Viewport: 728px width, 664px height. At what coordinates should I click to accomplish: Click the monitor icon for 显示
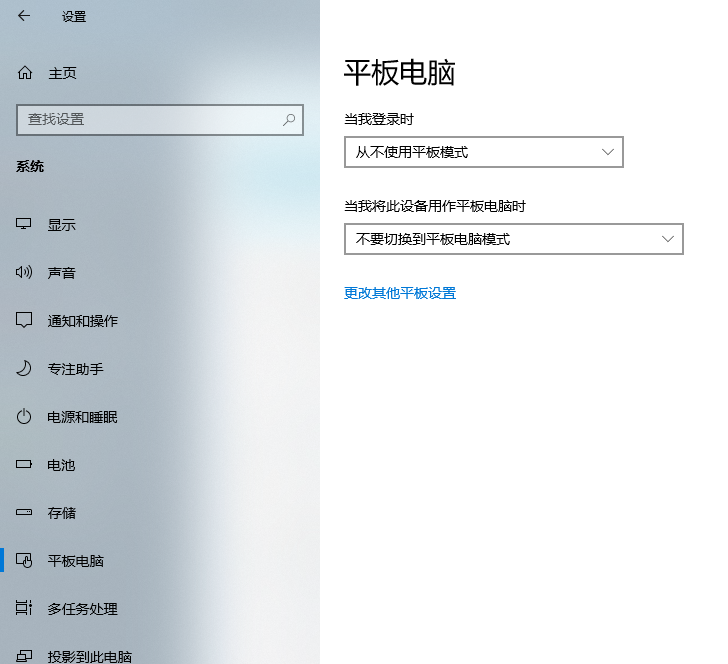[24, 224]
